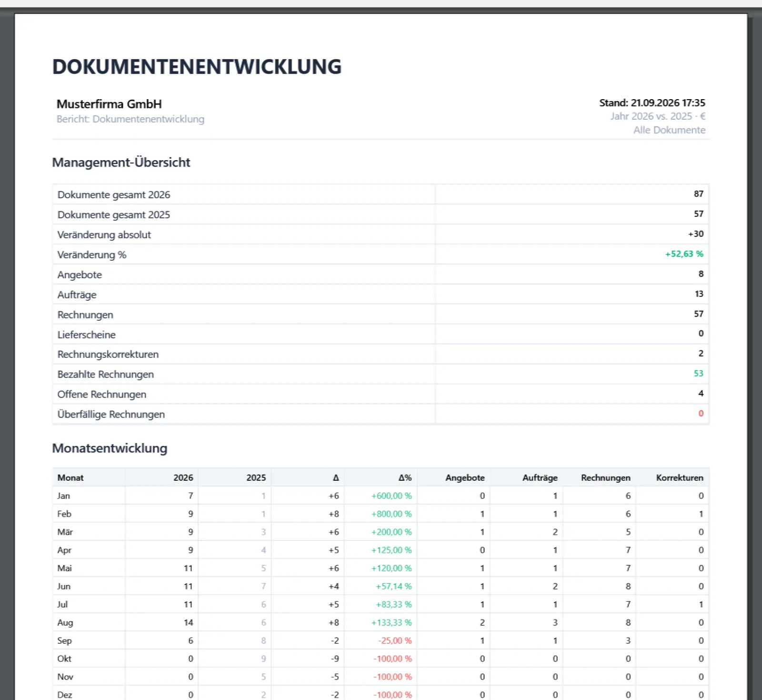Select the Musterfirma GmbH company name
762x700 pixels.
coord(109,104)
